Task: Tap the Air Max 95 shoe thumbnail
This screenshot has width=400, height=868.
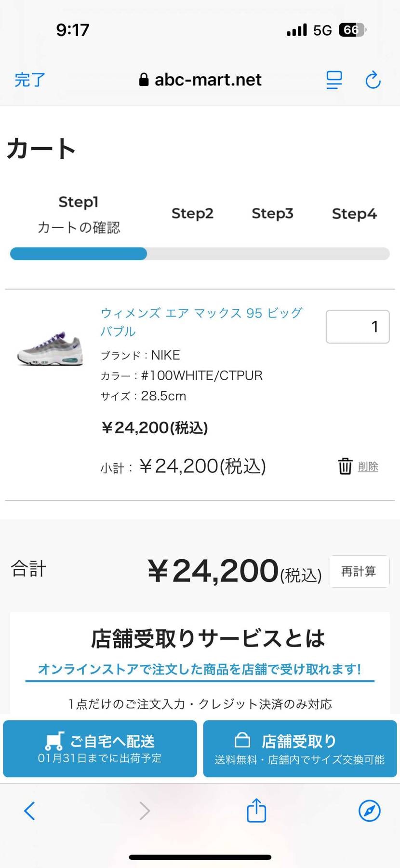Action: (50, 348)
